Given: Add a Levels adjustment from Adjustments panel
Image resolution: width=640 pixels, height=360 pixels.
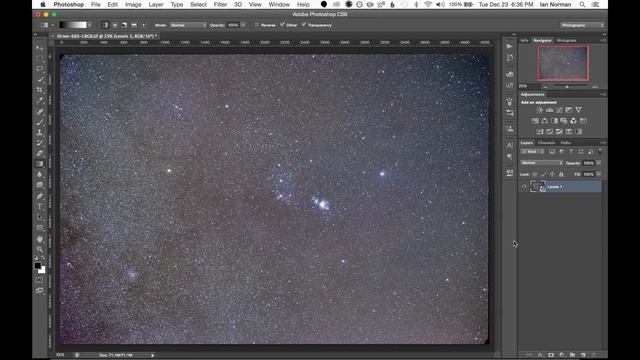Looking at the screenshot, I should tap(549, 110).
